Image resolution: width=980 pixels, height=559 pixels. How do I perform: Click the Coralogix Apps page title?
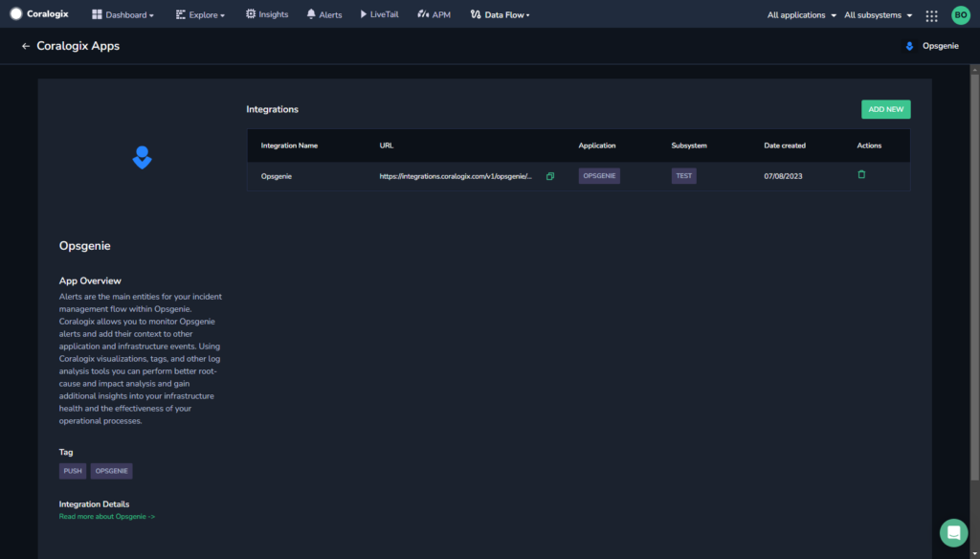(78, 46)
